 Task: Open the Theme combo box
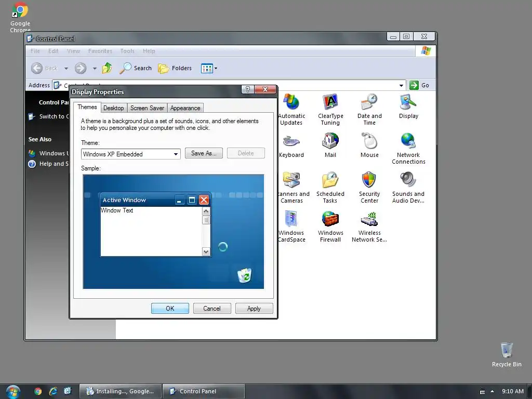pyautogui.click(x=130, y=154)
